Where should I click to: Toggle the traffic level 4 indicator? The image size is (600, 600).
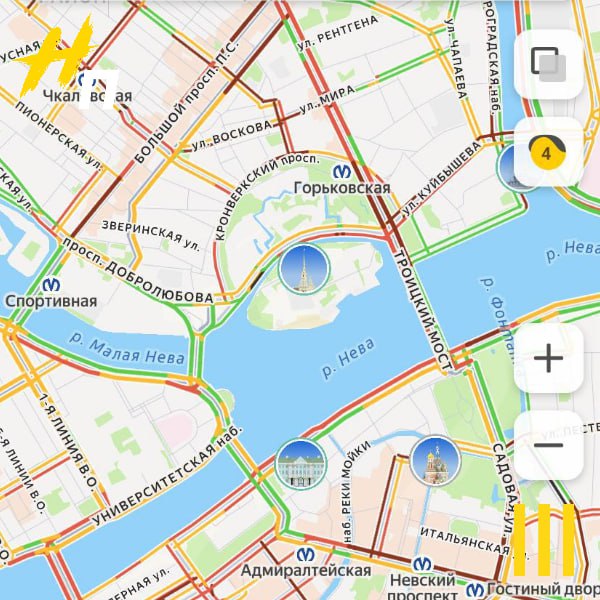[x=548, y=152]
